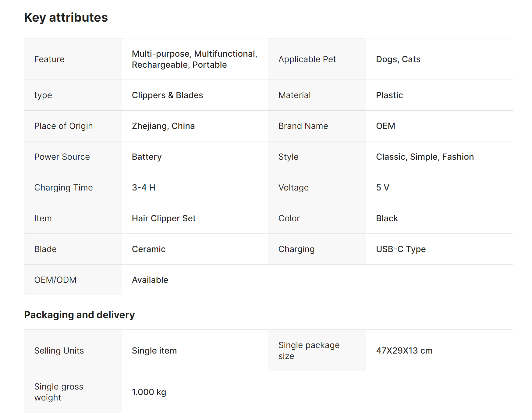Select the Clippers & Blades type value

[x=167, y=95]
